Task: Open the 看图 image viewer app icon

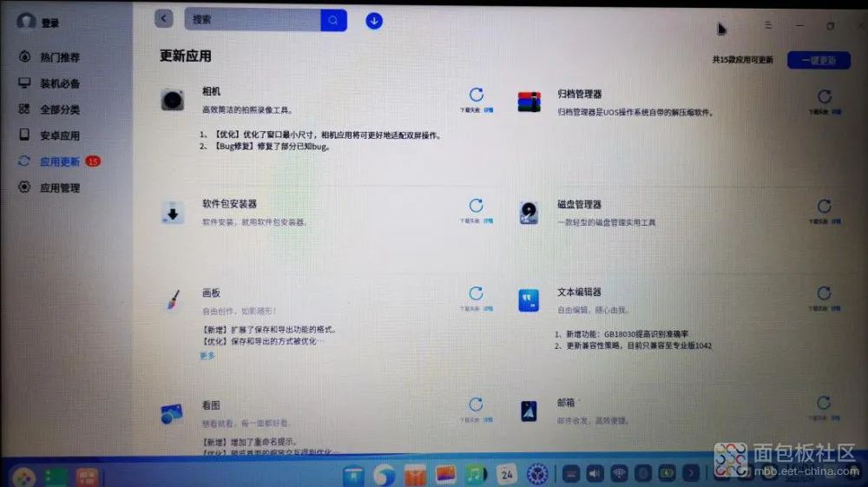Action: (172, 413)
